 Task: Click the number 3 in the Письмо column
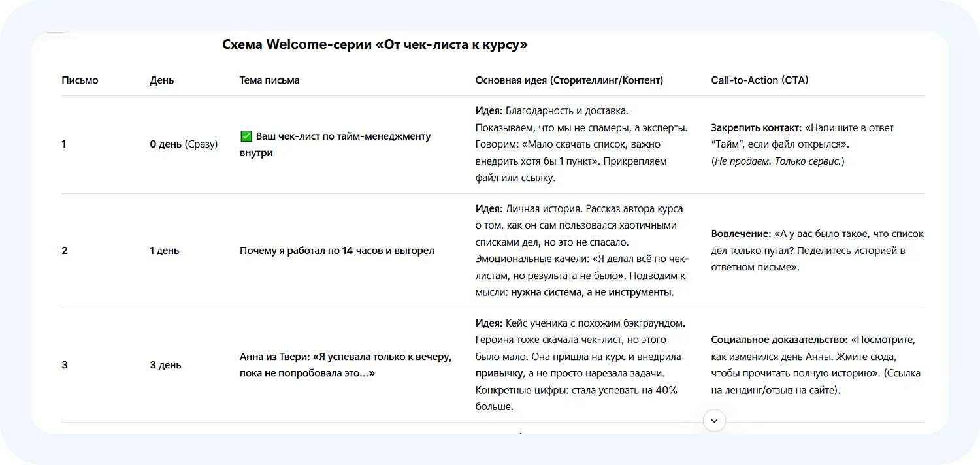[64, 365]
